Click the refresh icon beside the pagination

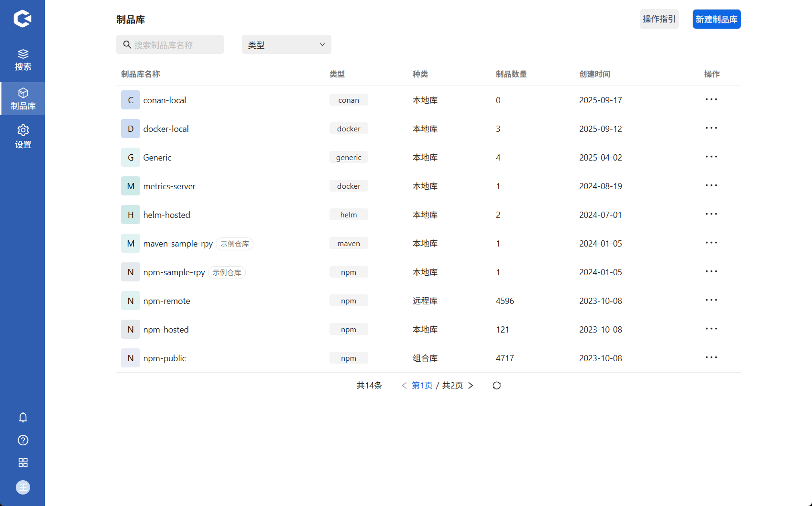[496, 385]
